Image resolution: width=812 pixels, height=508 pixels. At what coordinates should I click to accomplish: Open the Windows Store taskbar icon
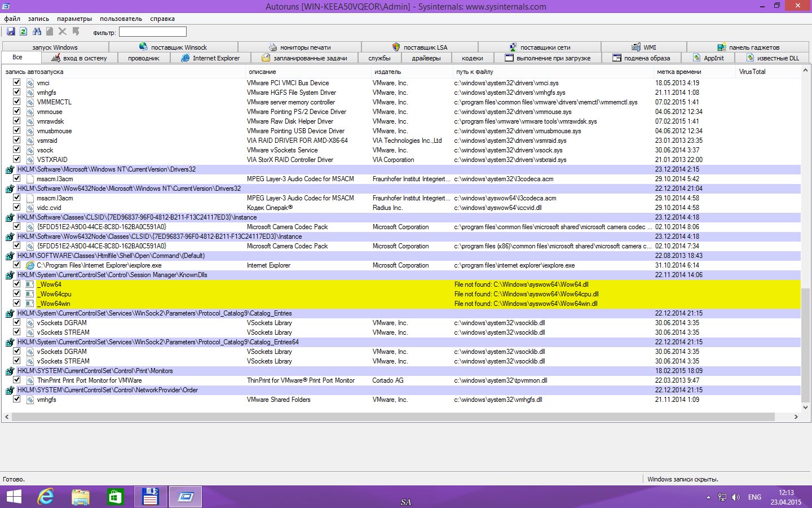pyautogui.click(x=115, y=497)
